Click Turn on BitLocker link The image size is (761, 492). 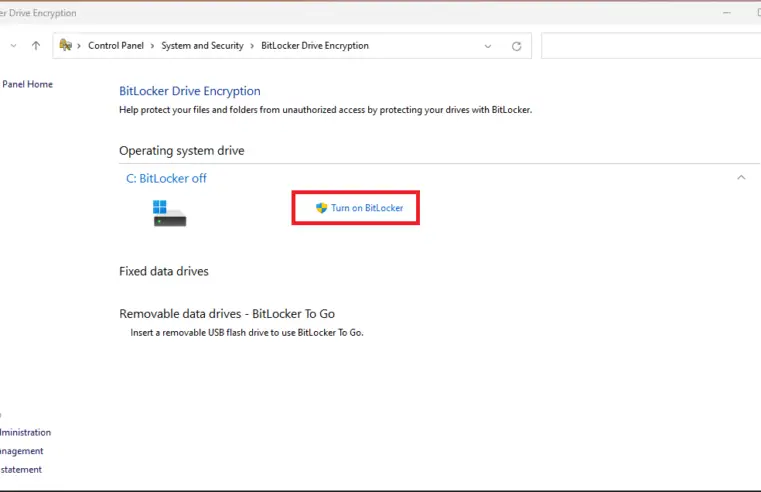click(x=367, y=208)
